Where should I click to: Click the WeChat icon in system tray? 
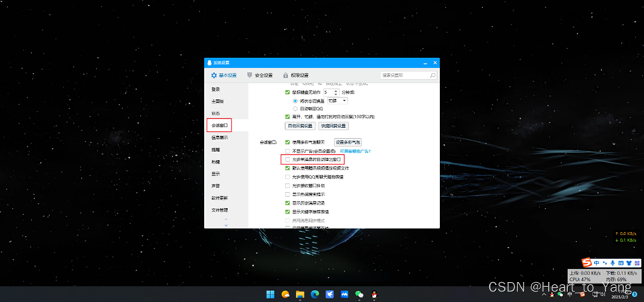pos(560,295)
